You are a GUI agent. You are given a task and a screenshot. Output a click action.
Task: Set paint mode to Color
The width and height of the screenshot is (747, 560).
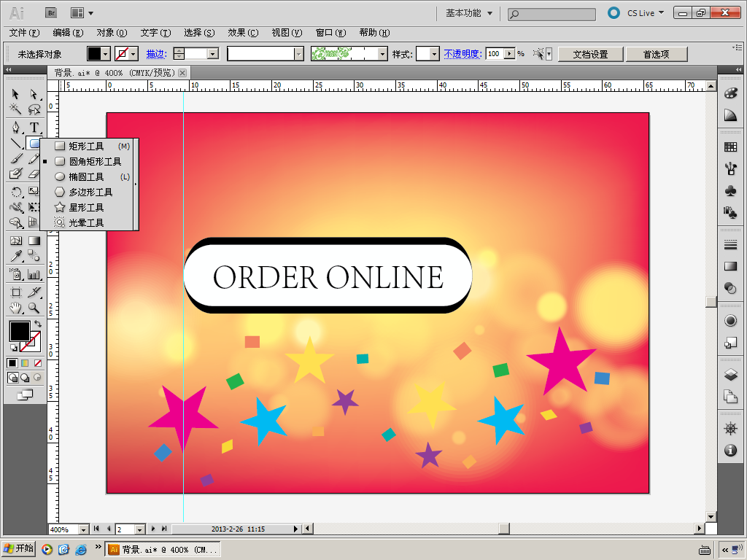pos(12,363)
